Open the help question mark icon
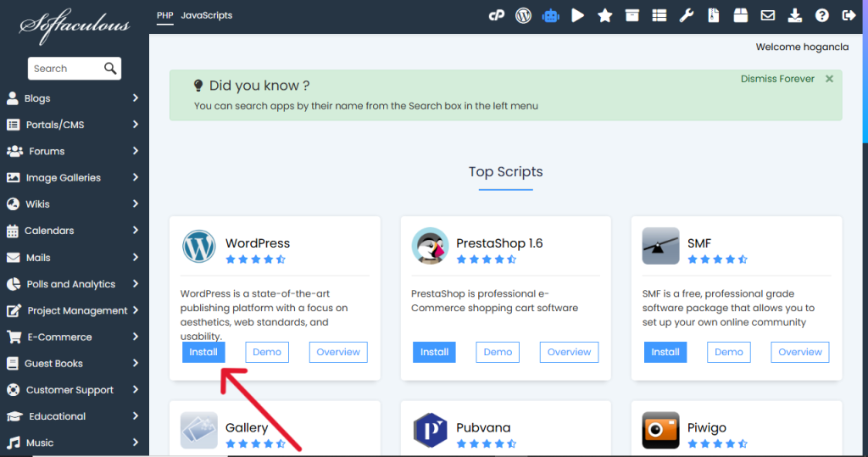 tap(821, 15)
